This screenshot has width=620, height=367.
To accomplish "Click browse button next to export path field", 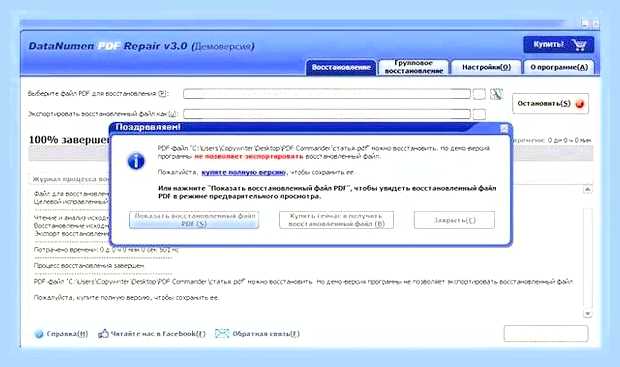I will tap(479, 114).
